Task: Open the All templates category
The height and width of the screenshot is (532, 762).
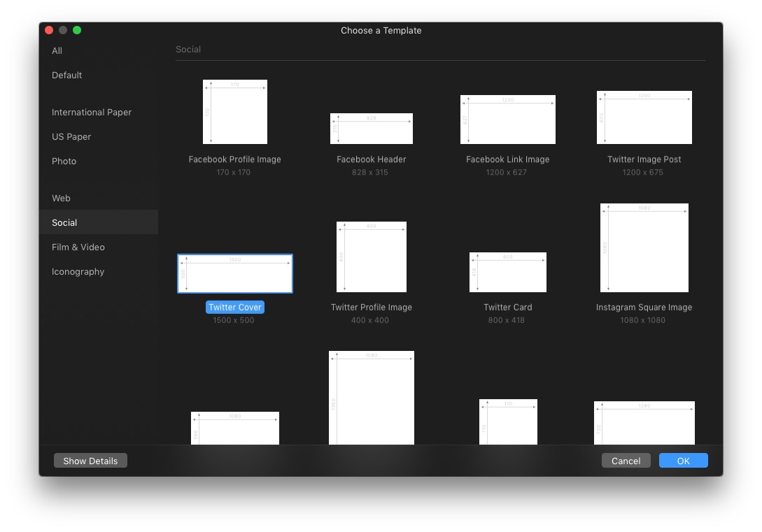Action: (x=57, y=51)
